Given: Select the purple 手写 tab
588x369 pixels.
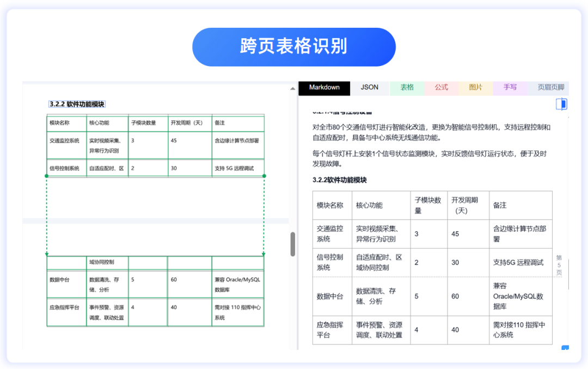Looking at the screenshot, I should tap(510, 87).
